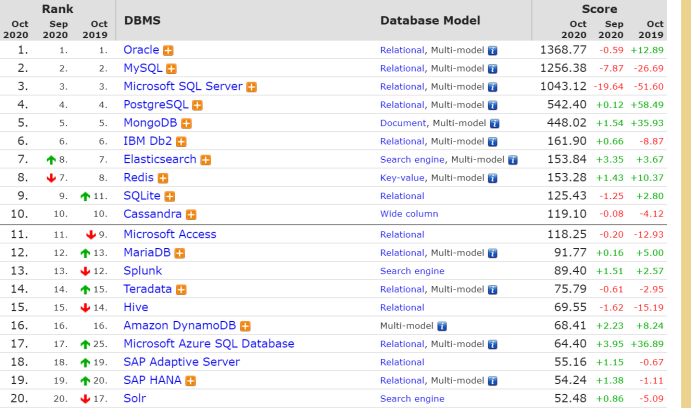
Task: Click the Multi-model info icon in Oracle row
Action: pyautogui.click(x=493, y=51)
